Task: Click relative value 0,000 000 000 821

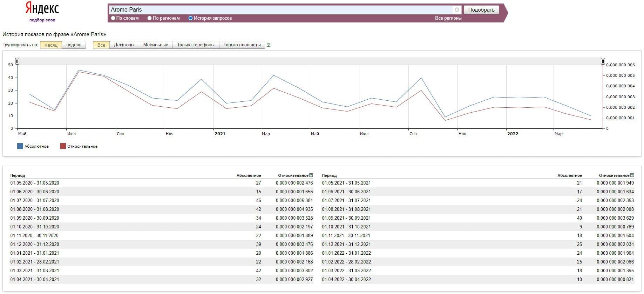Action: coord(615,280)
